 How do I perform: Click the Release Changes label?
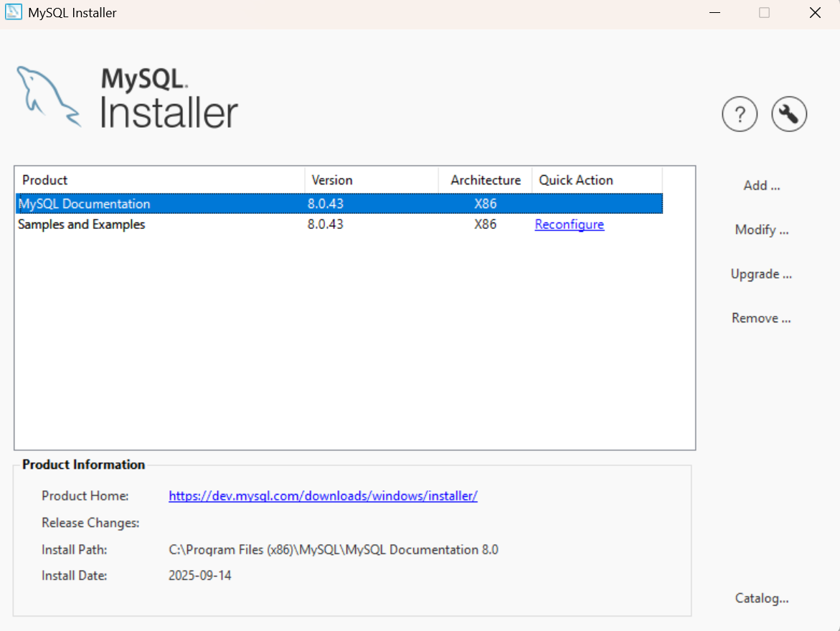(x=90, y=523)
